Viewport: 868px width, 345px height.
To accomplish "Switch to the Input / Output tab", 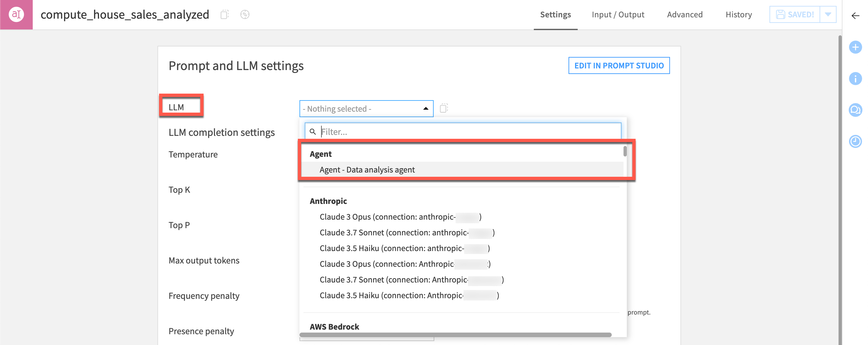I will pyautogui.click(x=618, y=14).
